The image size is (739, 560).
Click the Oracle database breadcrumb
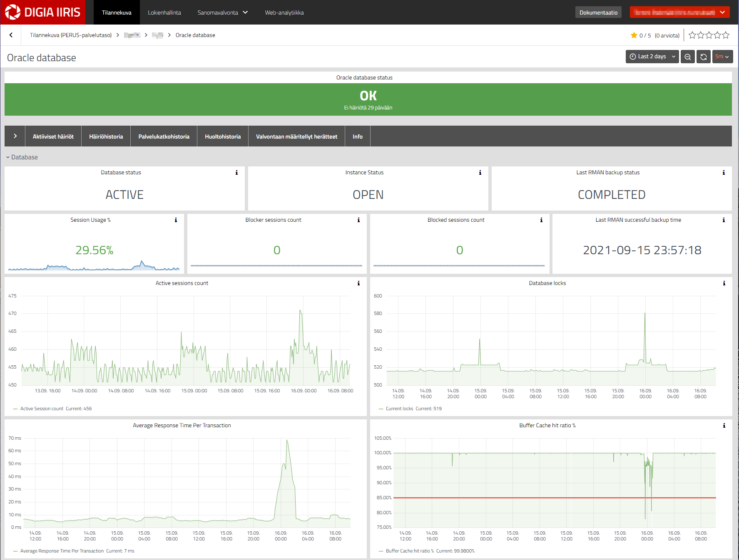click(x=195, y=35)
